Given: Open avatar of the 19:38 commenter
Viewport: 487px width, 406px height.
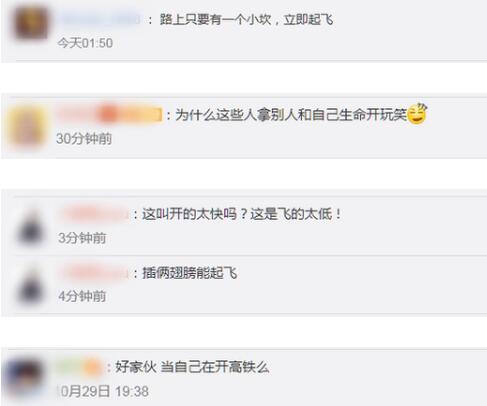Looking at the screenshot, I should (x=25, y=378).
